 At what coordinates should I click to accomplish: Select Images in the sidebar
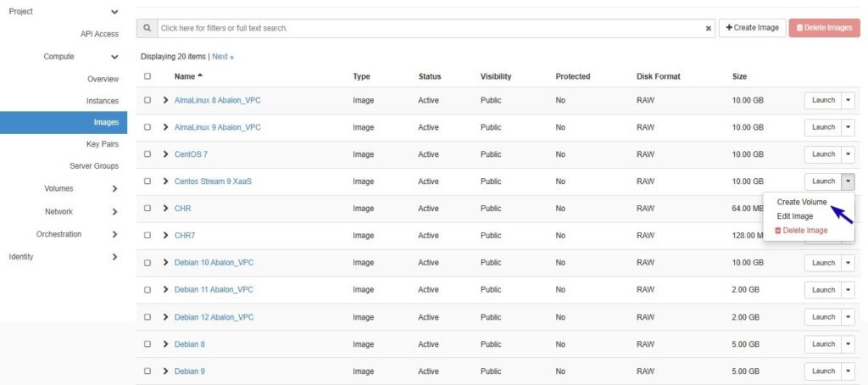pos(64,122)
